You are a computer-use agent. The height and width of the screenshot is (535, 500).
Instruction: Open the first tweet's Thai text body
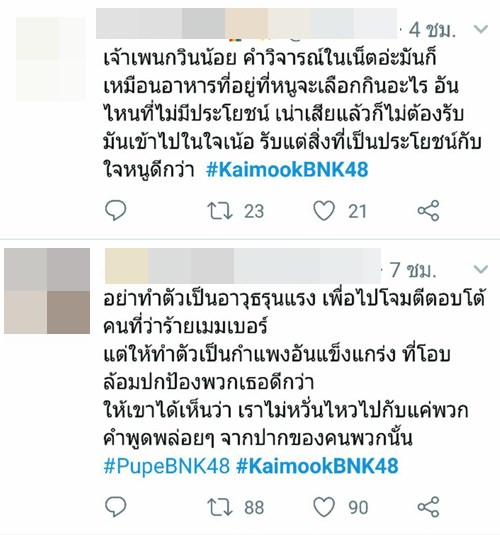point(292,114)
